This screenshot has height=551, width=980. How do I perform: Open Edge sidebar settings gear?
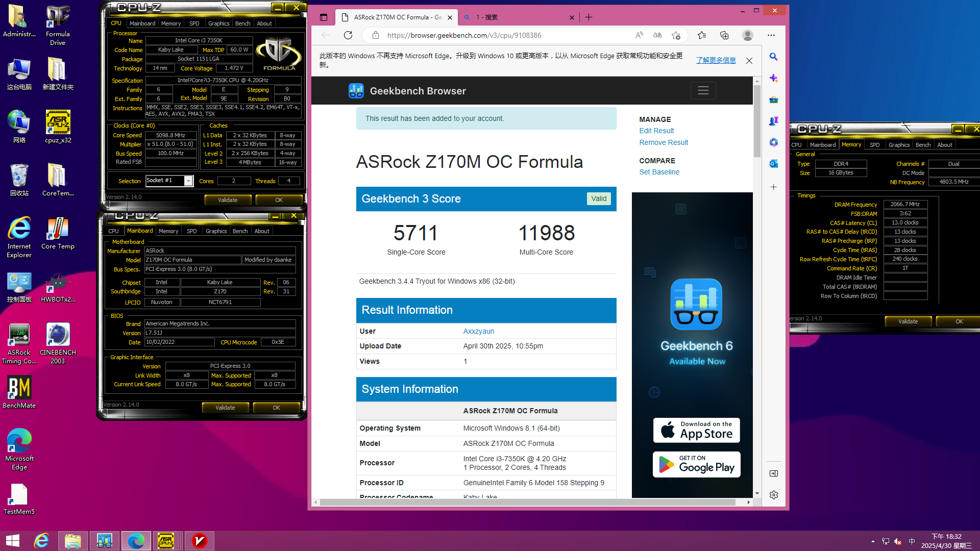coord(774,495)
